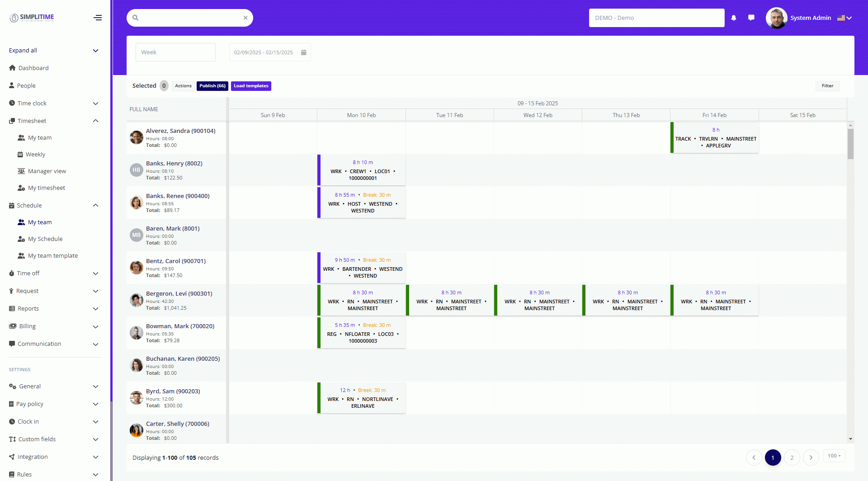
Task: Click System Admin profile photo
Action: 777,18
